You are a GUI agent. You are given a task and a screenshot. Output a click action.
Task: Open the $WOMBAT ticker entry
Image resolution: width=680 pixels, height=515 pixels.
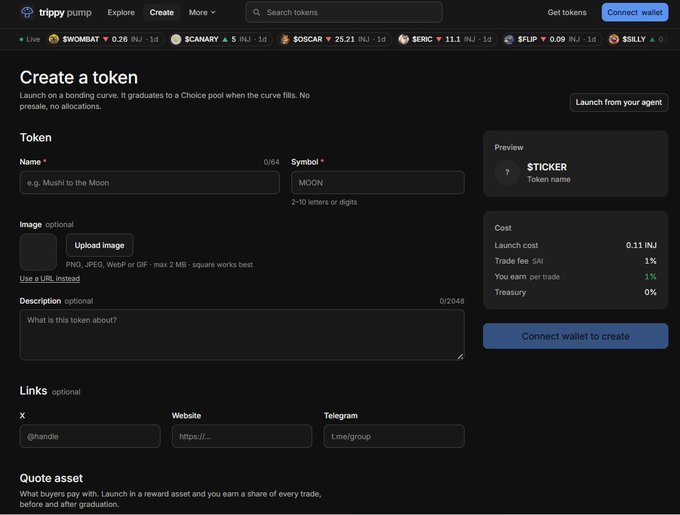[x=104, y=39]
